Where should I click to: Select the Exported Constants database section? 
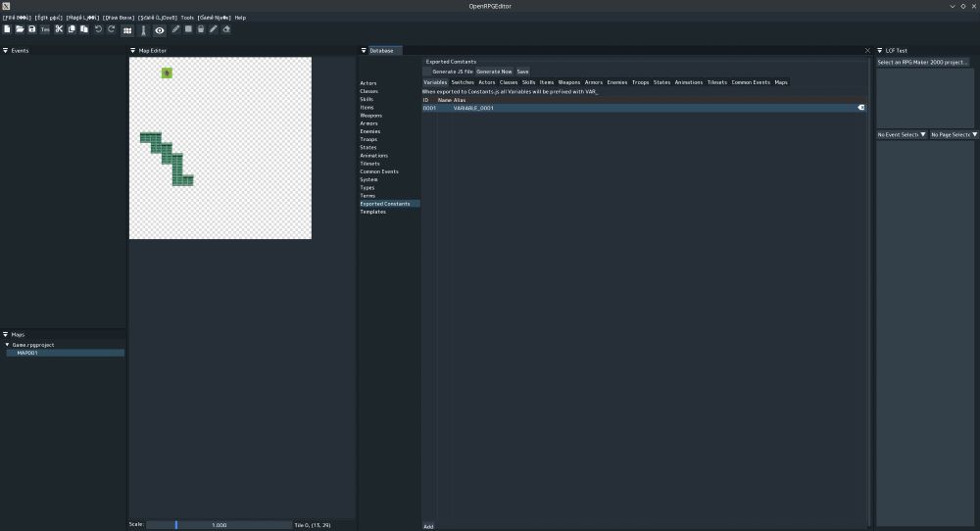(389, 204)
